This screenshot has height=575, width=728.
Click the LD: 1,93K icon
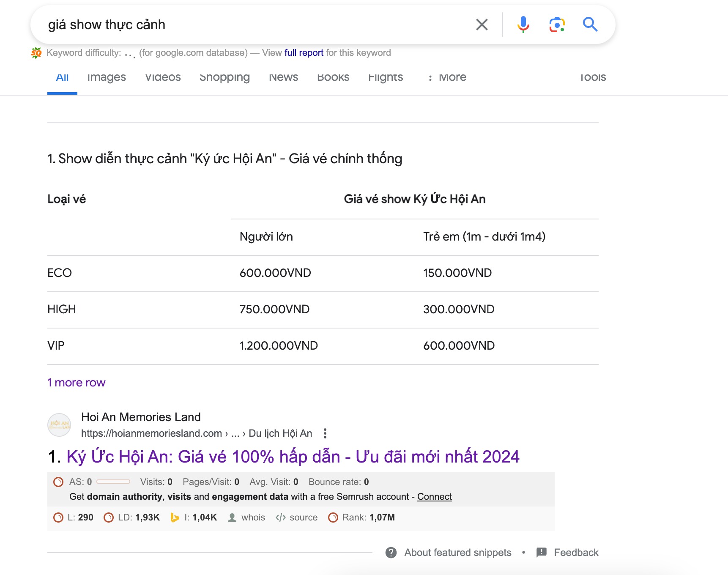[109, 517]
